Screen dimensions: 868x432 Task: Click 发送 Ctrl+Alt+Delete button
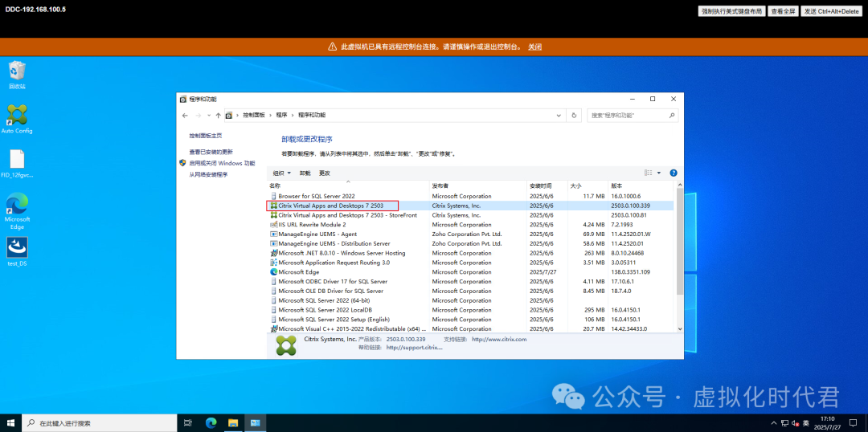tap(832, 11)
